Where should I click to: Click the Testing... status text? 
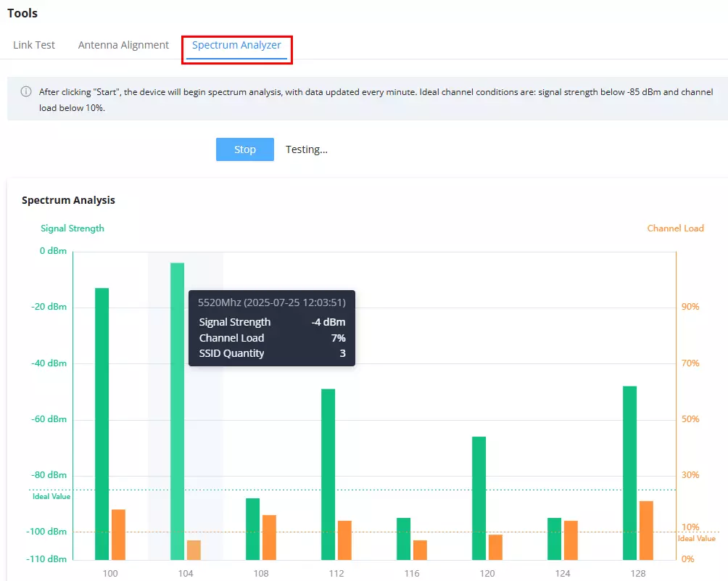pos(307,149)
